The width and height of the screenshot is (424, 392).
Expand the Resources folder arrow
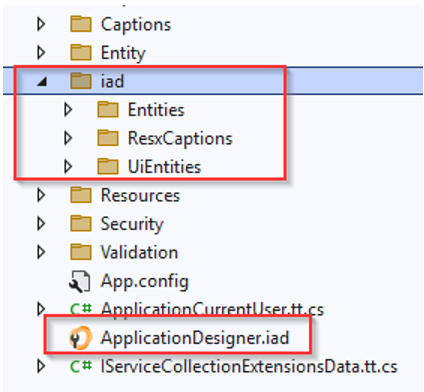coord(41,195)
